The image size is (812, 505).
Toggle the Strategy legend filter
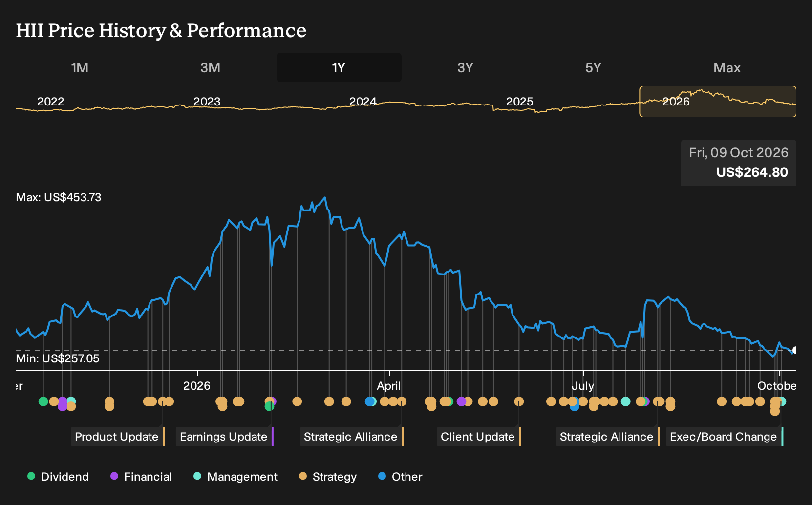click(328, 477)
